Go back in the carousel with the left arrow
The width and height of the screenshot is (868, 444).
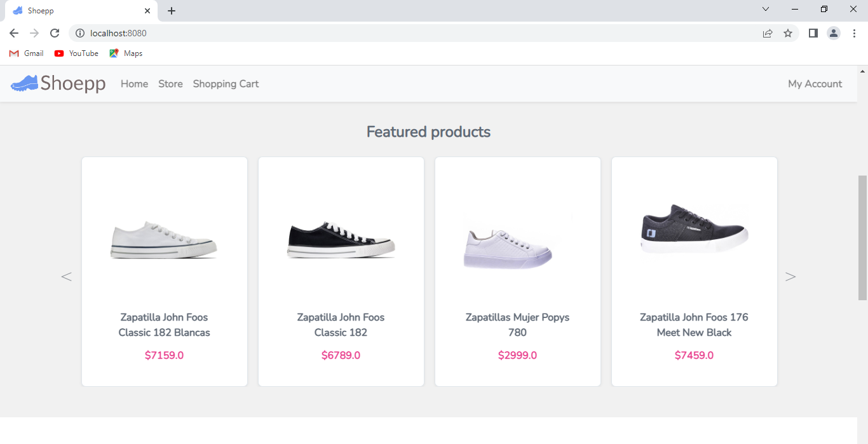(x=66, y=276)
